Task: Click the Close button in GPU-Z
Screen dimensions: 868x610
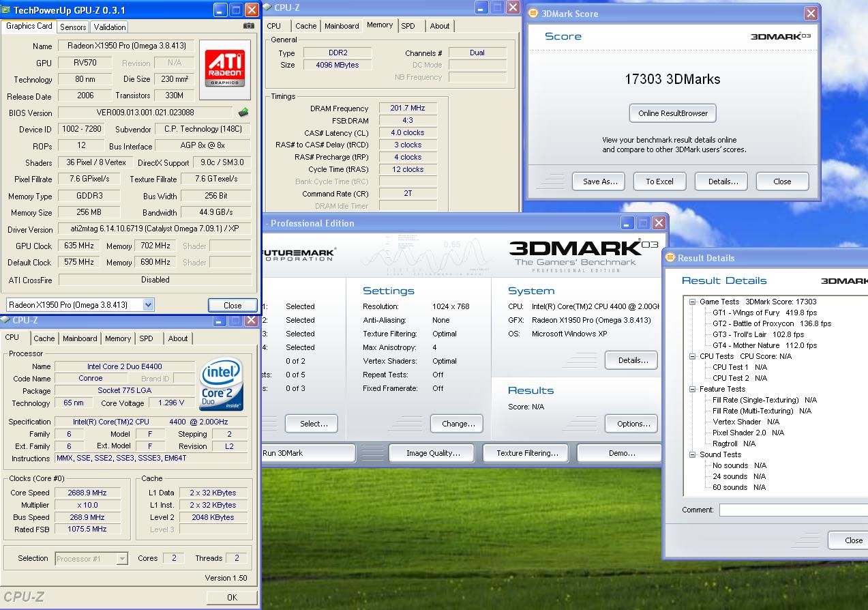Action: click(x=233, y=306)
